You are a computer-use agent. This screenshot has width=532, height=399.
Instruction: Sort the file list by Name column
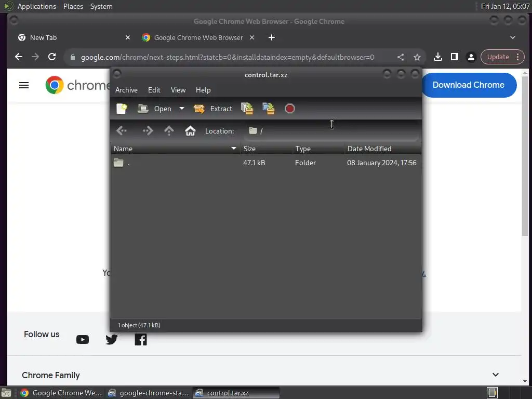tap(176, 149)
